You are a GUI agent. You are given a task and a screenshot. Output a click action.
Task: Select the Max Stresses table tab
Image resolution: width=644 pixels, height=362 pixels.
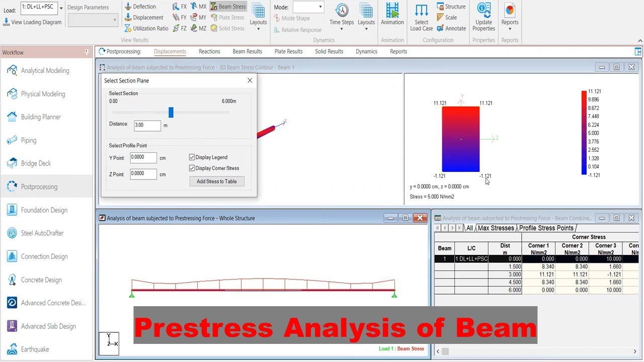[496, 228]
